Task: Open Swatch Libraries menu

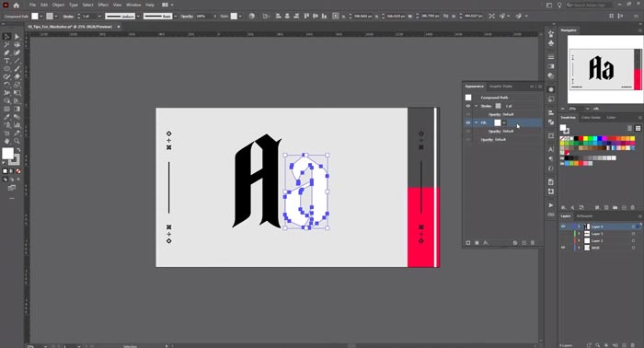Action: click(x=563, y=207)
